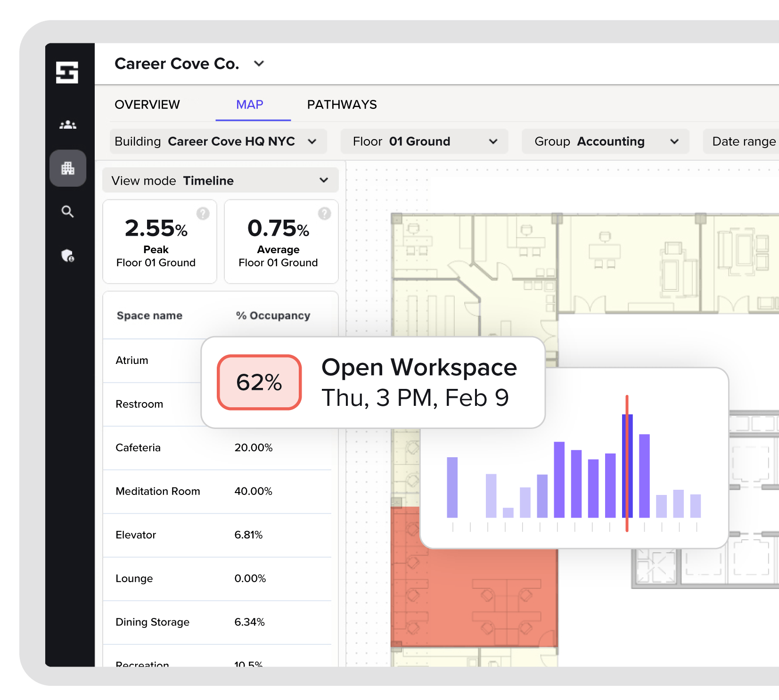
Task: Sort by % Occupancy column header
Action: tap(273, 315)
